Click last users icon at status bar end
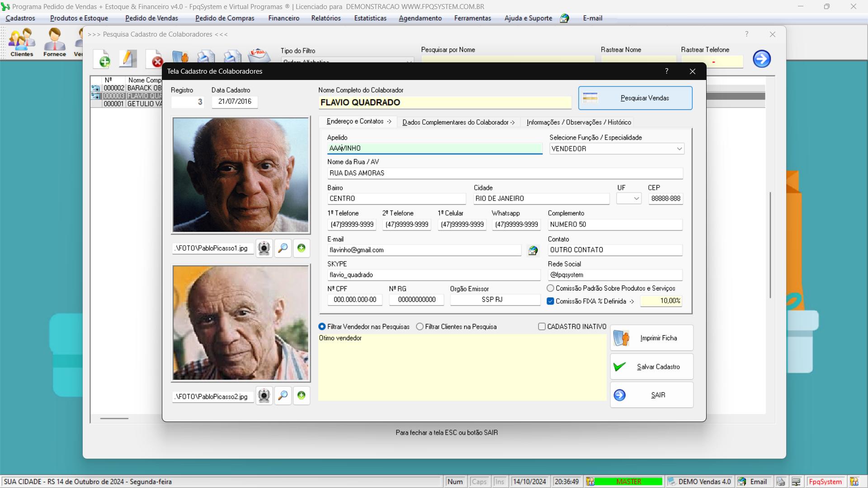This screenshot has height=488, width=868. [x=854, y=482]
